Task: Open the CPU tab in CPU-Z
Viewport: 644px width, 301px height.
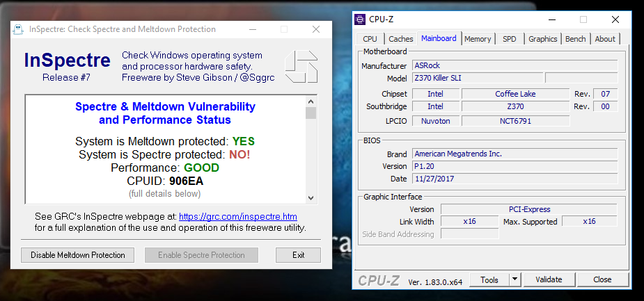Action: tap(370, 39)
